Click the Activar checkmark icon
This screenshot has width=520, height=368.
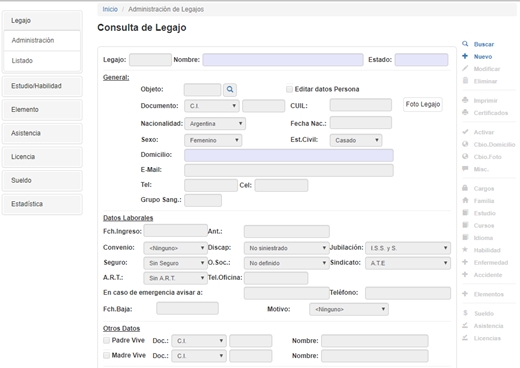tap(465, 132)
